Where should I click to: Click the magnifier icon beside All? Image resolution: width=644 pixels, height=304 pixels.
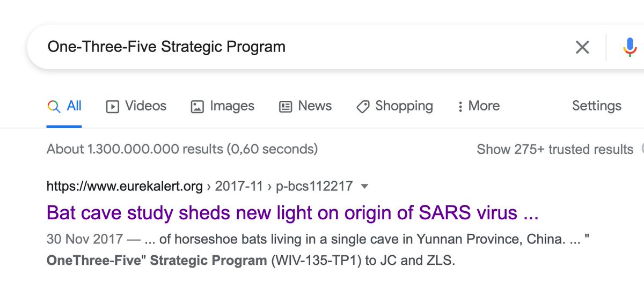tap(54, 106)
